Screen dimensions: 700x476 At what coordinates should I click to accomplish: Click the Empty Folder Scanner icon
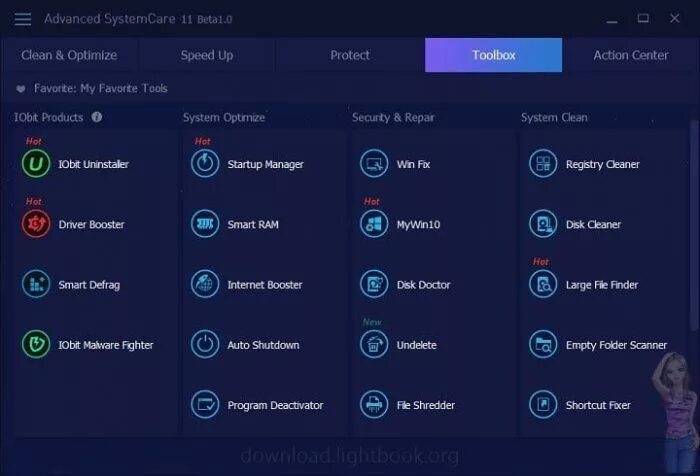click(543, 344)
